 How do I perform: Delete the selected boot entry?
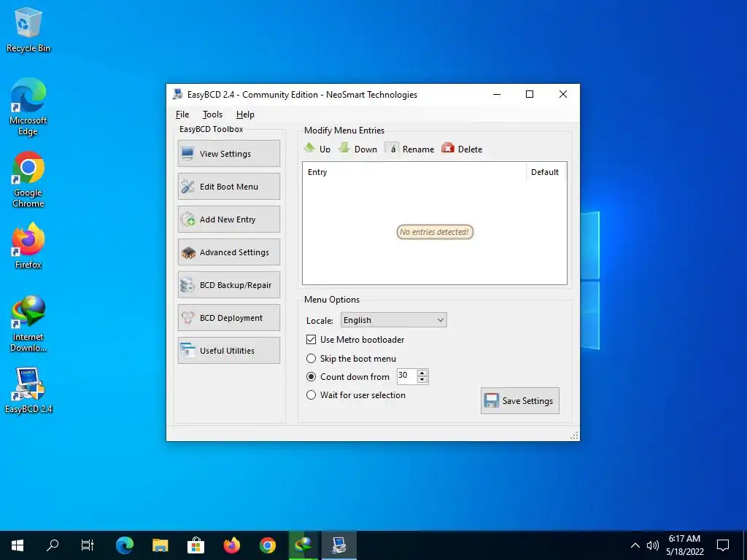click(x=462, y=149)
